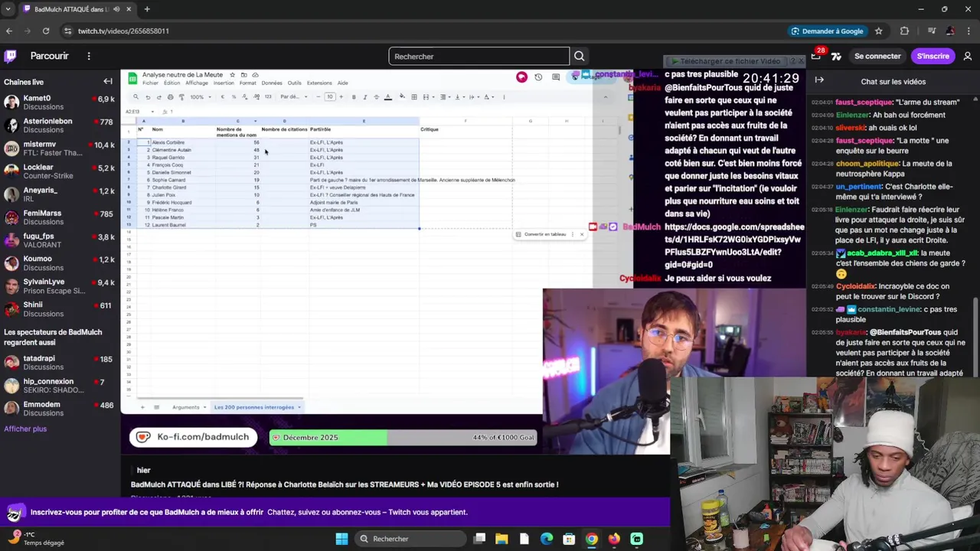Screen dimensions: 980x551
Task: Open the text color tool in Sheets
Action: tap(388, 97)
